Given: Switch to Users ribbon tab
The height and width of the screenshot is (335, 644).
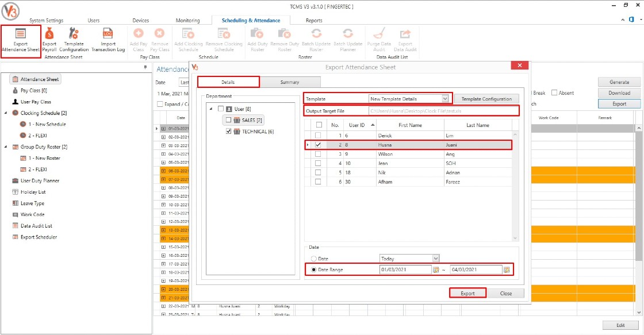Looking at the screenshot, I should 93,20.
